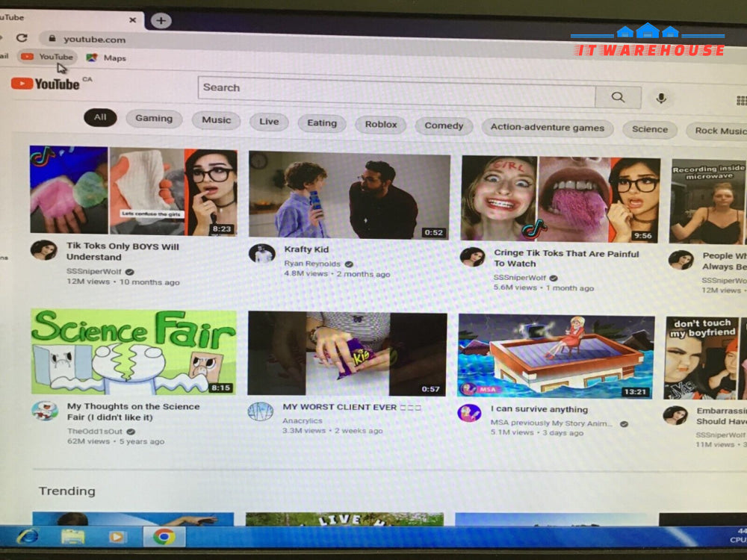Screen dimensions: 747x560
Task: Activate voice search microphone icon
Action: [x=661, y=99]
